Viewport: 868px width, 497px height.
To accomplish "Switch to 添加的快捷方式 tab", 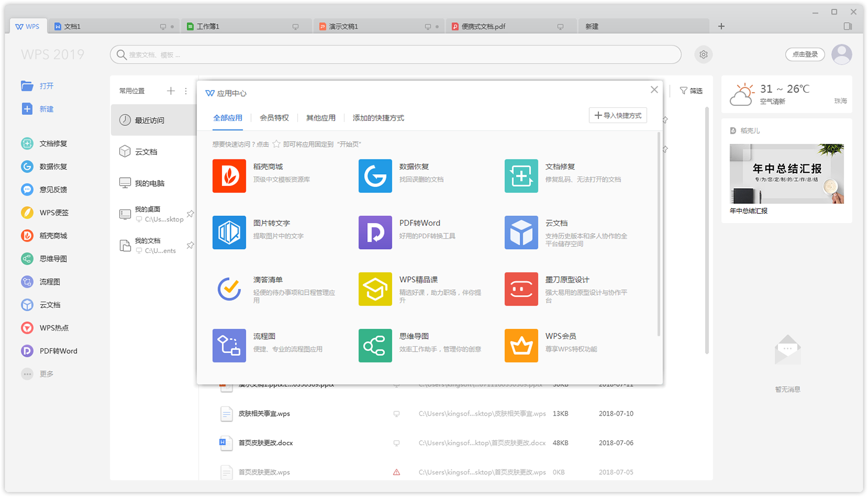I will point(378,118).
